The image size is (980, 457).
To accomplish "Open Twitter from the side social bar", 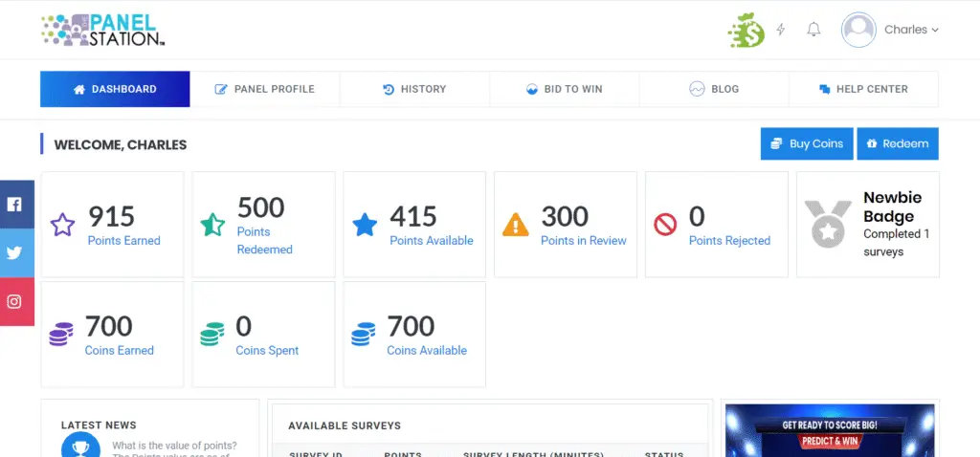I will (15, 252).
